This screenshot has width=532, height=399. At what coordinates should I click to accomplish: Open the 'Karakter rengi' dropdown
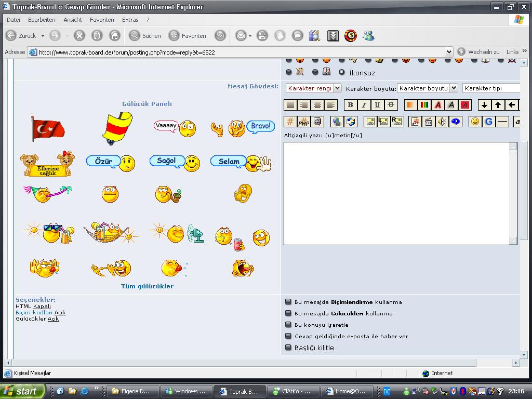(313, 88)
